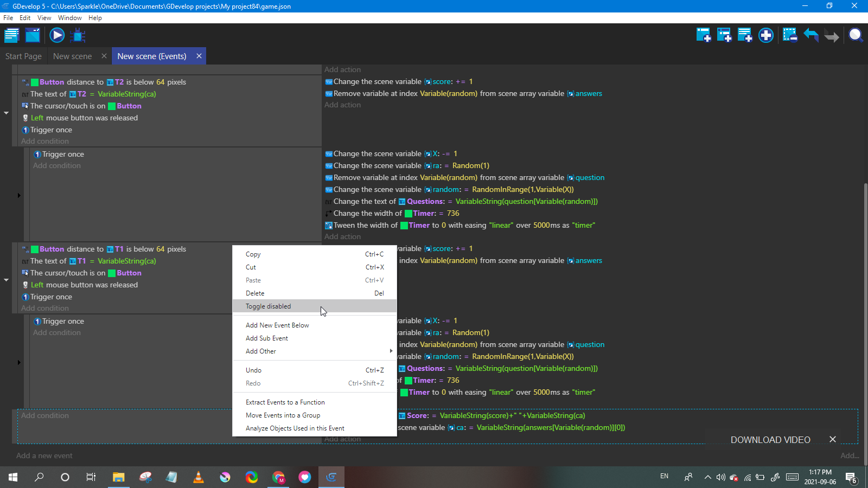This screenshot has height=488, width=868.
Task: Select Add Sub Event in the context menu
Action: [x=315, y=338]
